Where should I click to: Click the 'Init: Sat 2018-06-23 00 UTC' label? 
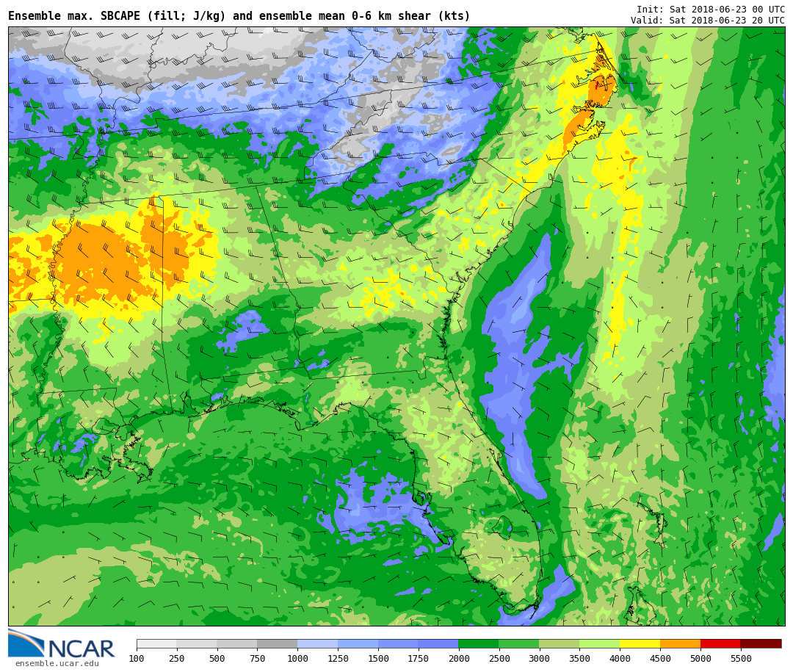coord(710,10)
